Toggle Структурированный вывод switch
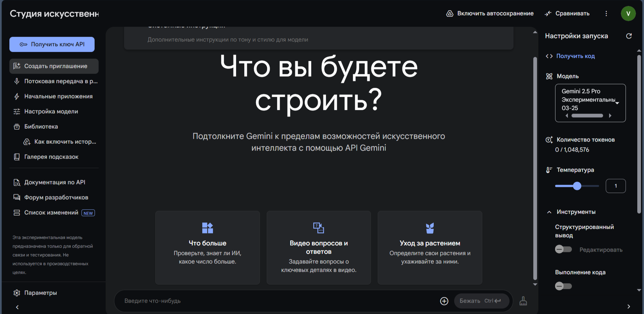The width and height of the screenshot is (644, 314). pyautogui.click(x=563, y=249)
